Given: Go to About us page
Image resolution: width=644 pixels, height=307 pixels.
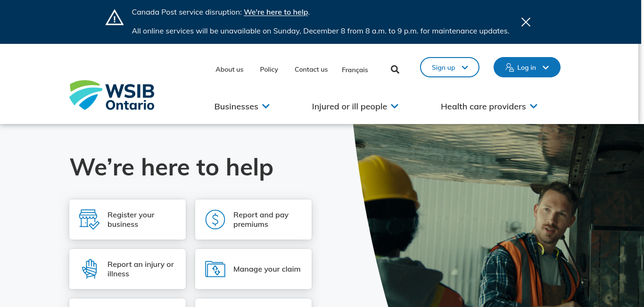Looking at the screenshot, I should [x=230, y=69].
